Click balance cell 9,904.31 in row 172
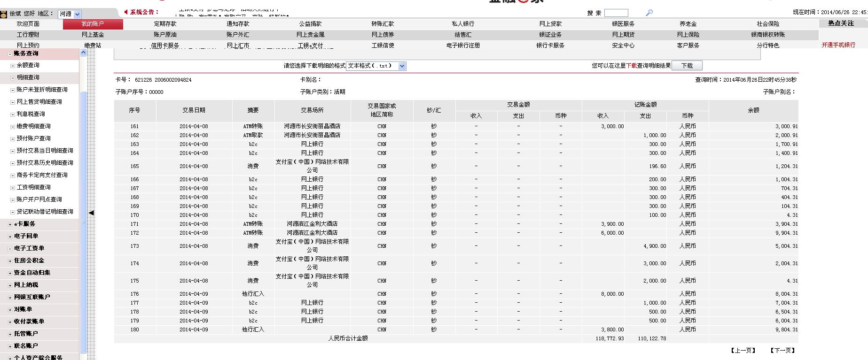Image resolution: width=868 pixels, height=360 pixels. tap(787, 233)
